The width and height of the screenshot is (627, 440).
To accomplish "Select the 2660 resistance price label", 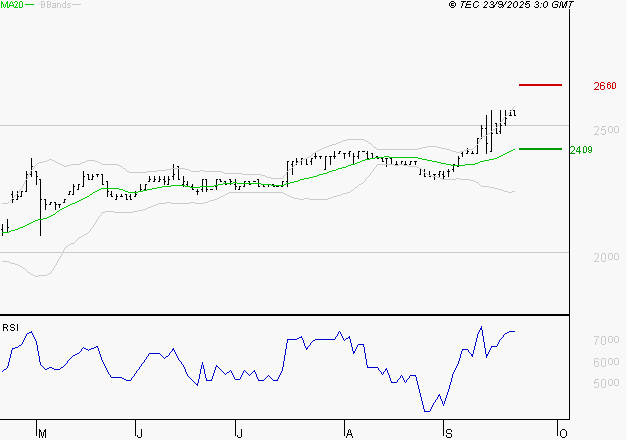I will 605,87.
